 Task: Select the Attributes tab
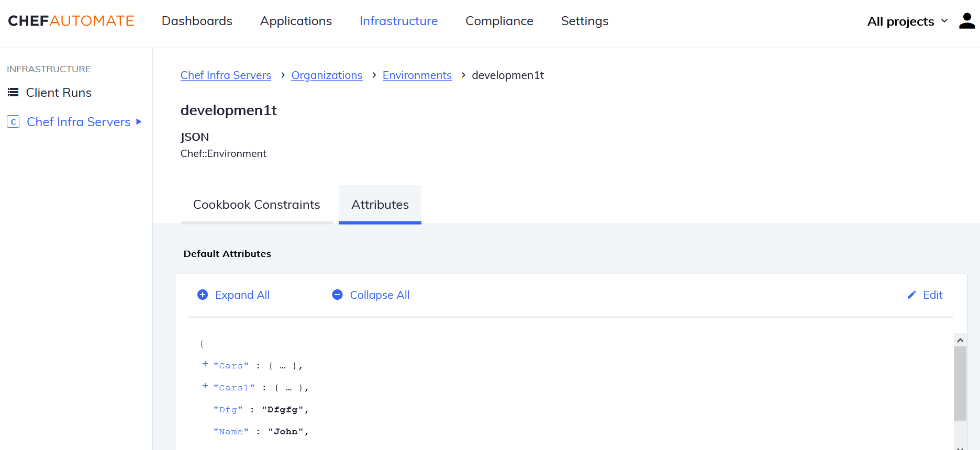380,205
